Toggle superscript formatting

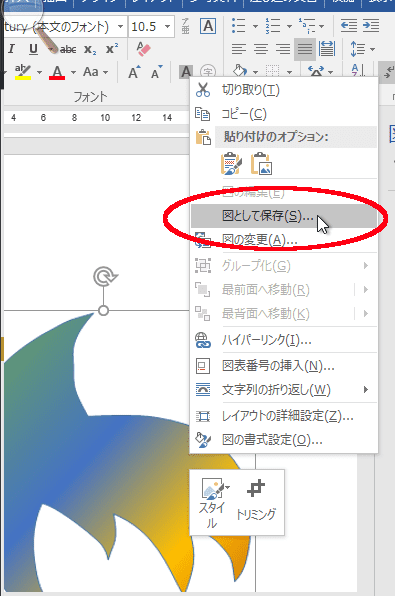(x=112, y=49)
